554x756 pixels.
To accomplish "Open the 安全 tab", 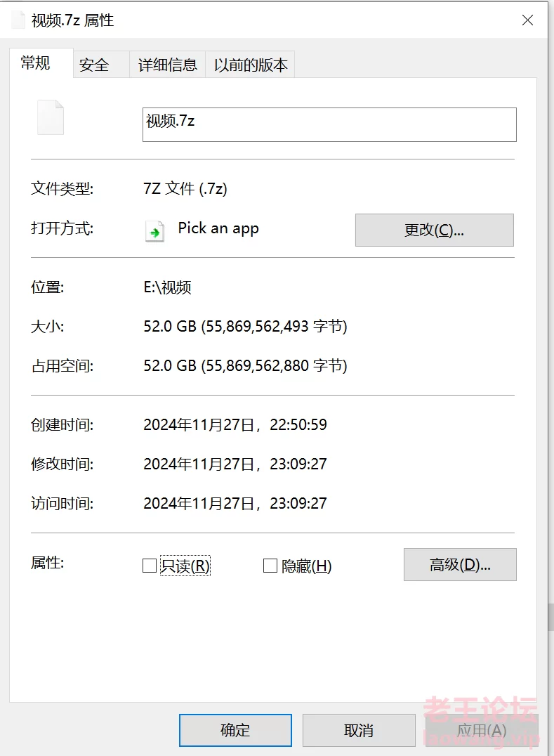I will tap(94, 65).
